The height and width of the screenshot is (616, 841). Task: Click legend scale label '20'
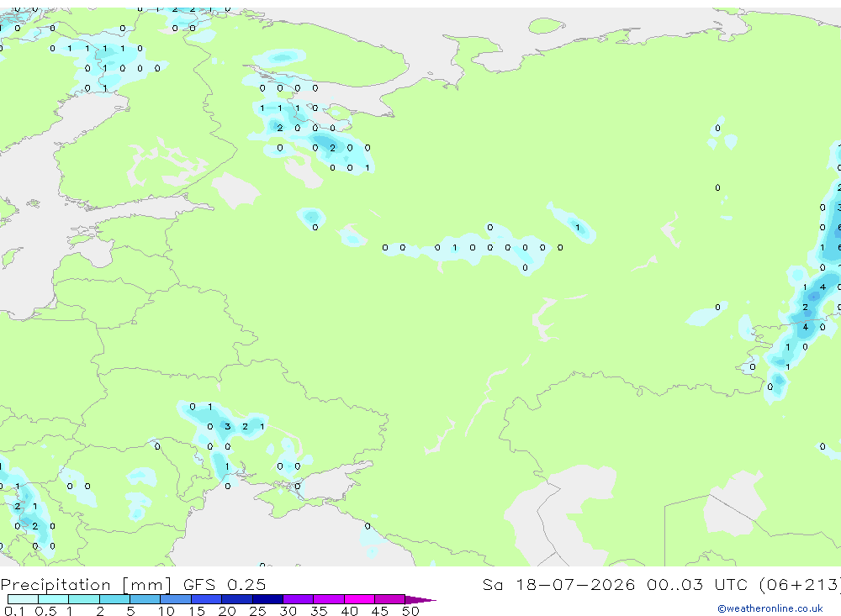pyautogui.click(x=227, y=611)
